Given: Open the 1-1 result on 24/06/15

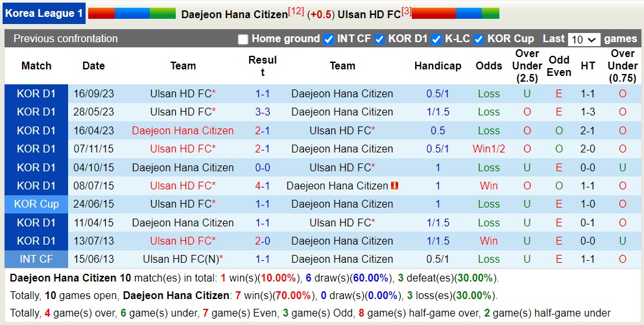Looking at the screenshot, I should coord(263,204).
